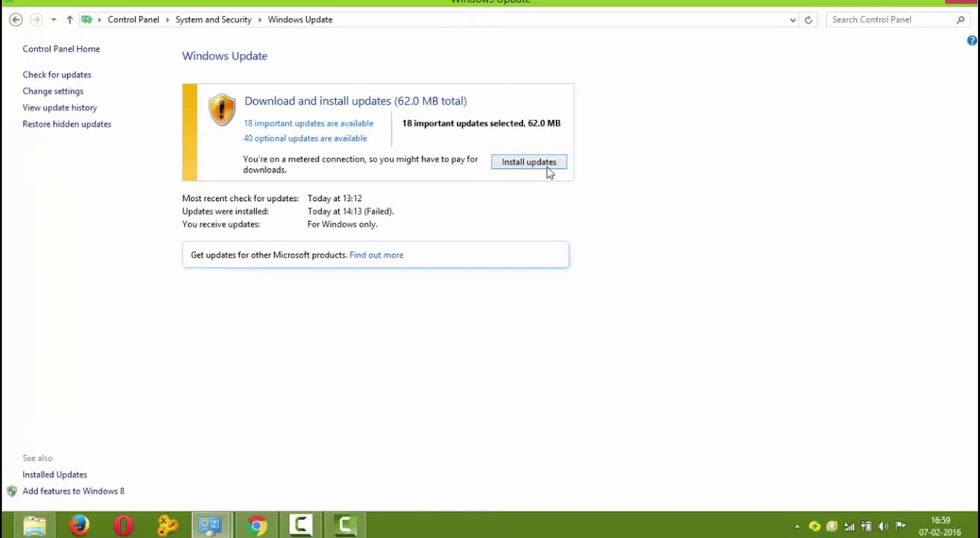The image size is (980, 538).
Task: Select Windows Update in the breadcrumb
Action: [x=300, y=19]
